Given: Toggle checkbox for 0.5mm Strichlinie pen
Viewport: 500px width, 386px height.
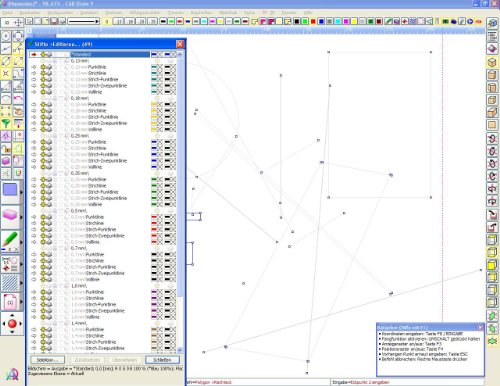Looking at the screenshot, I should coord(67,223).
